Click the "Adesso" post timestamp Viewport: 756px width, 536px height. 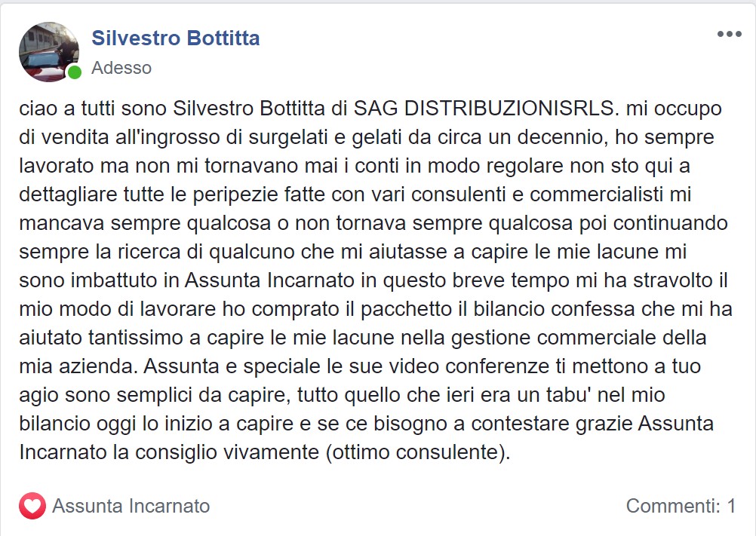pos(121,68)
